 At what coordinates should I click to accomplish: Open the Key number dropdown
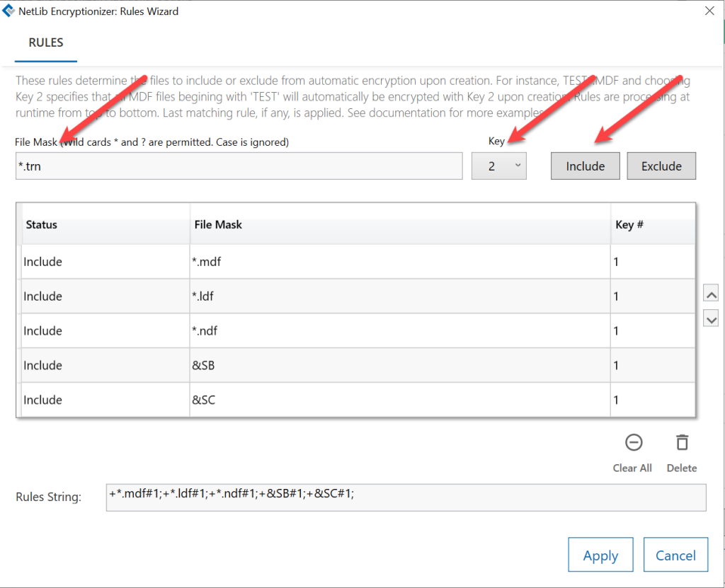[499, 166]
